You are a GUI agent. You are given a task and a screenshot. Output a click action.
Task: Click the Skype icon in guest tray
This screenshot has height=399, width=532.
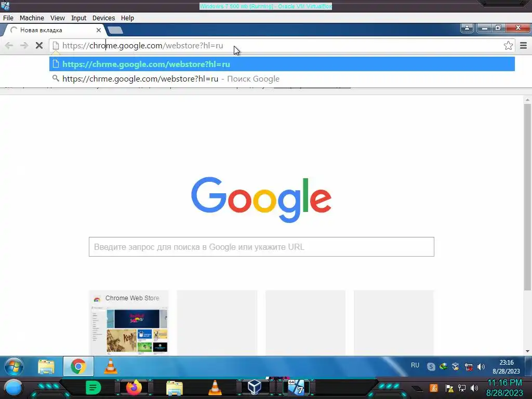(x=431, y=367)
